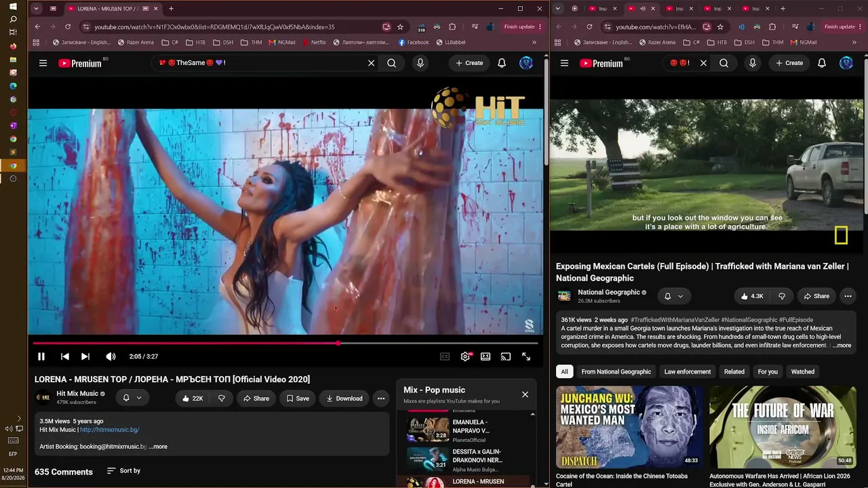Screen dimensions: 868x488
Task: Open the Netflix bookmark
Action: [314, 42]
